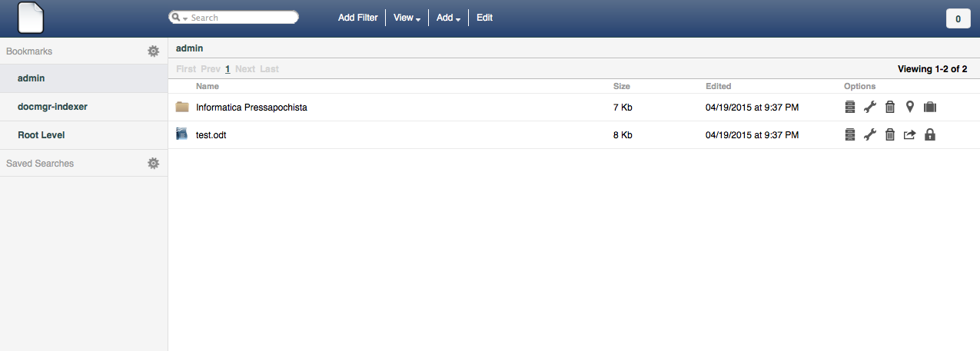Image resolution: width=980 pixels, height=351 pixels.
Task: Click the Options column header
Action: pyautogui.click(x=859, y=86)
